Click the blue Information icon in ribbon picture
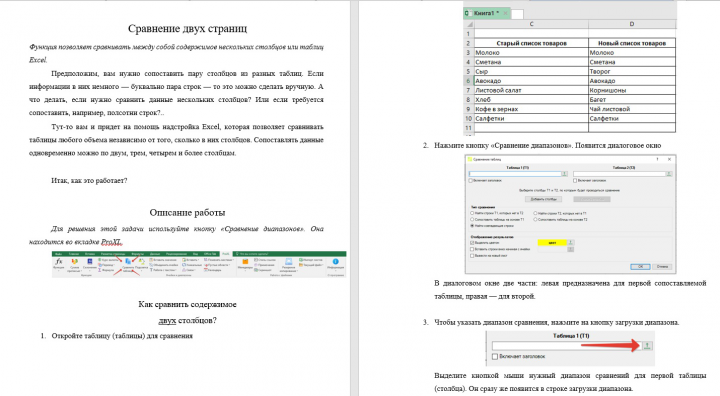720x396 pixels. tap(335, 261)
